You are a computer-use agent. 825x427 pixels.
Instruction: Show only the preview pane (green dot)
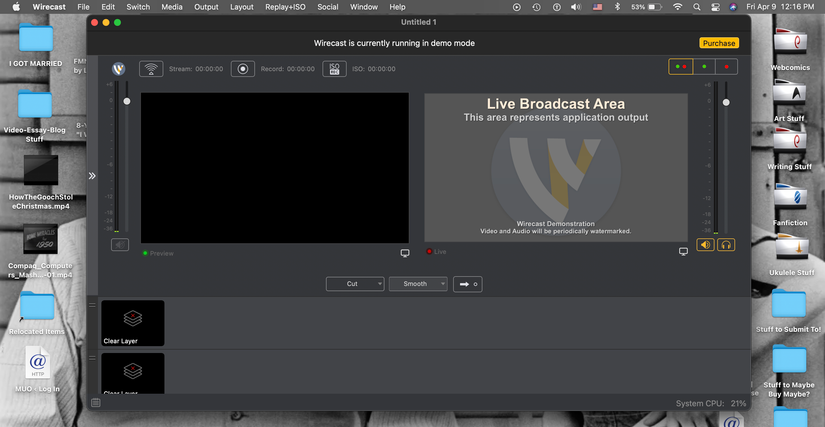705,67
